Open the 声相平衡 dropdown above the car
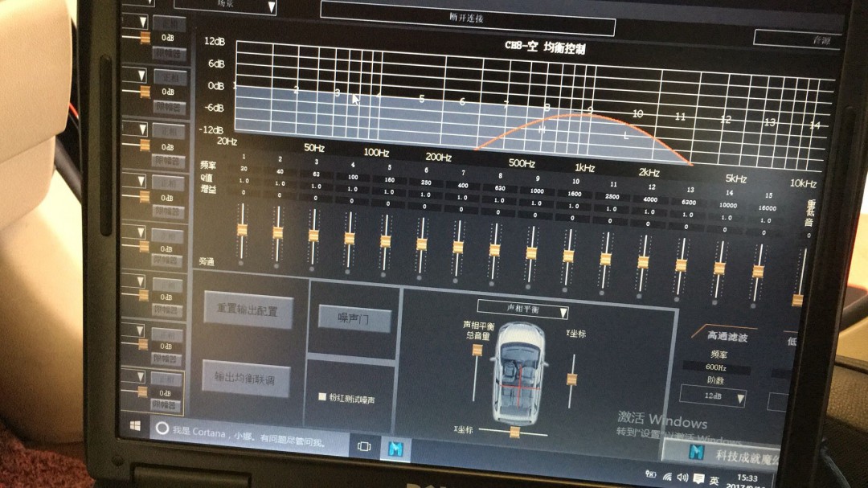 click(523, 310)
